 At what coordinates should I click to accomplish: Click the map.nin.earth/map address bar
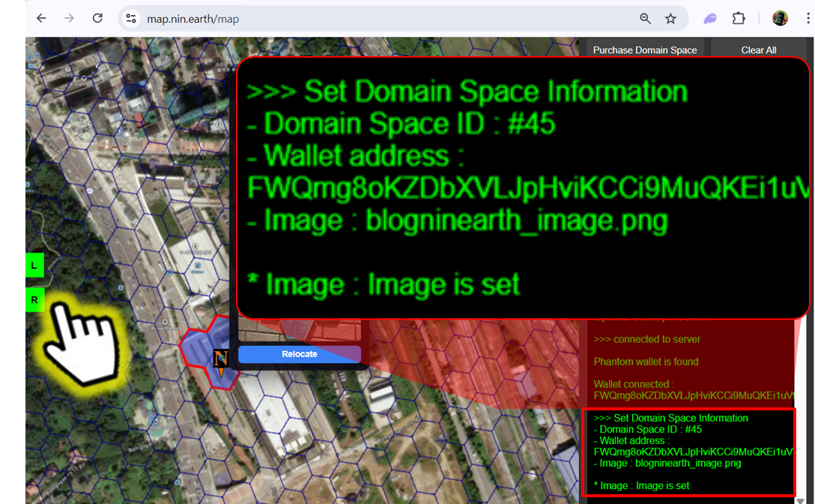[375, 19]
